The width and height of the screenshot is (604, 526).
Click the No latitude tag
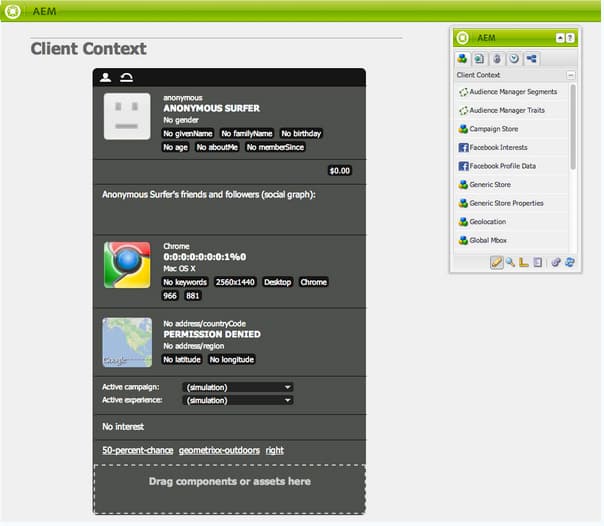pyautogui.click(x=182, y=360)
